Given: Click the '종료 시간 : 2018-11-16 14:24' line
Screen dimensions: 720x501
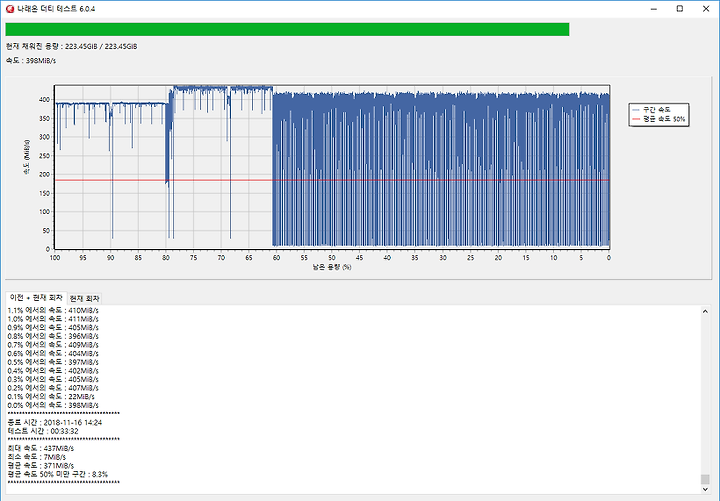Looking at the screenshot, I should point(55,422).
